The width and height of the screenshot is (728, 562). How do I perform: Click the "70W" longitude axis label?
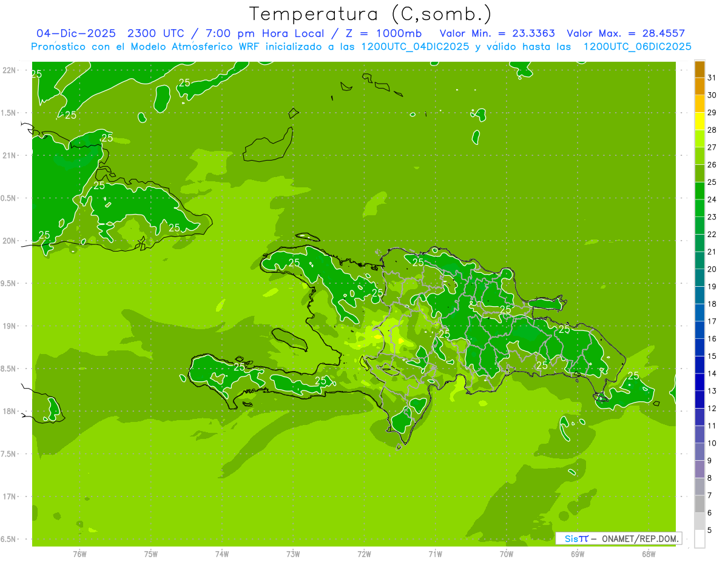pos(507,554)
